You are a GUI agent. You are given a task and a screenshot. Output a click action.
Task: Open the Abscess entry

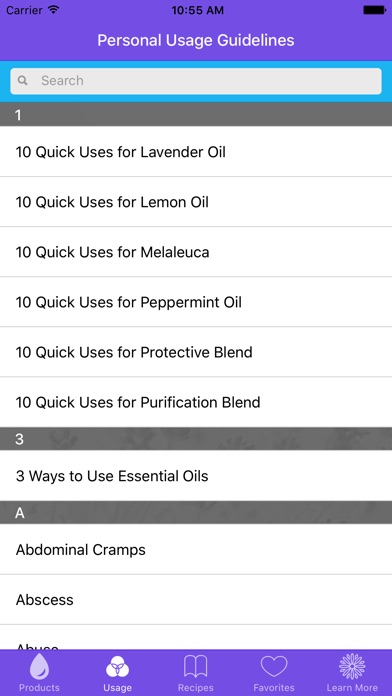(x=196, y=600)
